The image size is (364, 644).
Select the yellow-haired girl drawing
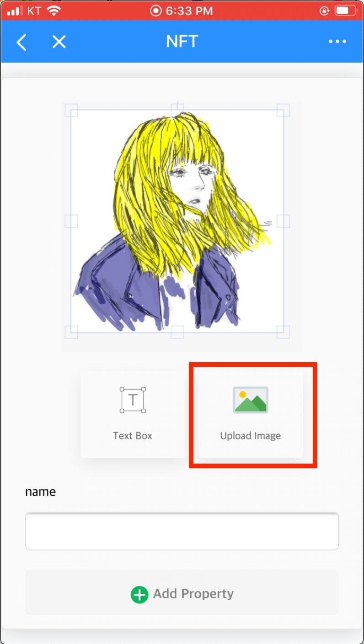click(x=177, y=221)
